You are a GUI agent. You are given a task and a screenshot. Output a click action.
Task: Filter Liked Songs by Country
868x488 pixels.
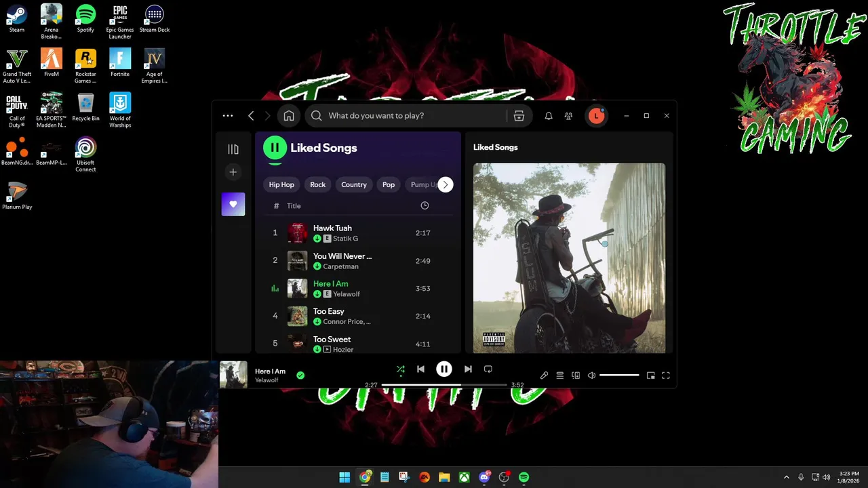click(354, 184)
